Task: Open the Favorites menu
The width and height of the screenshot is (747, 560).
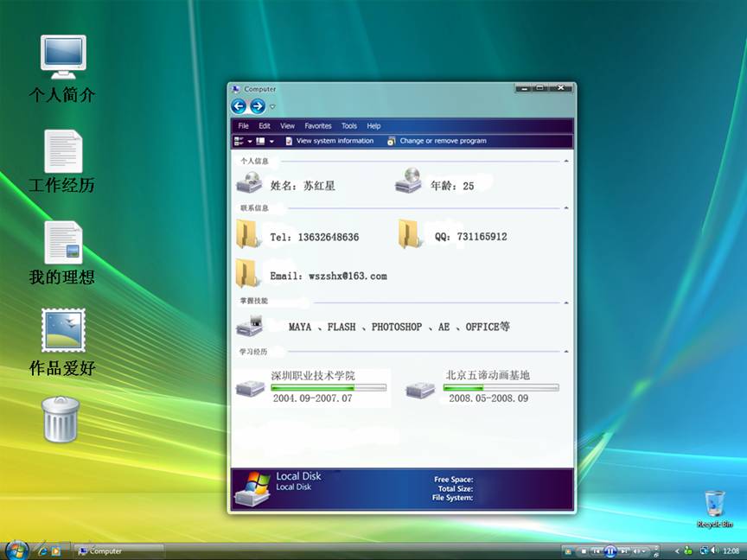Action: pos(318,125)
